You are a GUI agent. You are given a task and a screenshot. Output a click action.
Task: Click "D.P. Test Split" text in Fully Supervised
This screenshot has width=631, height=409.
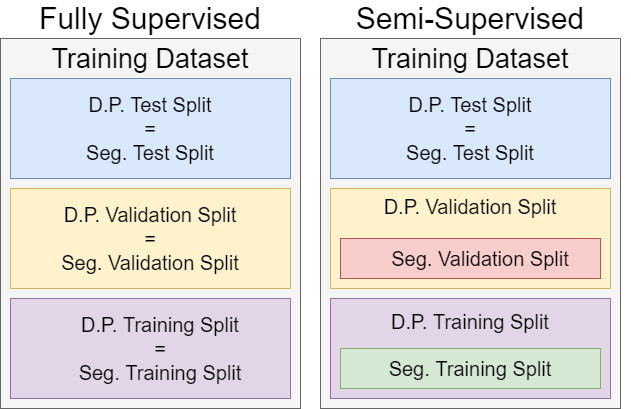[150, 105]
